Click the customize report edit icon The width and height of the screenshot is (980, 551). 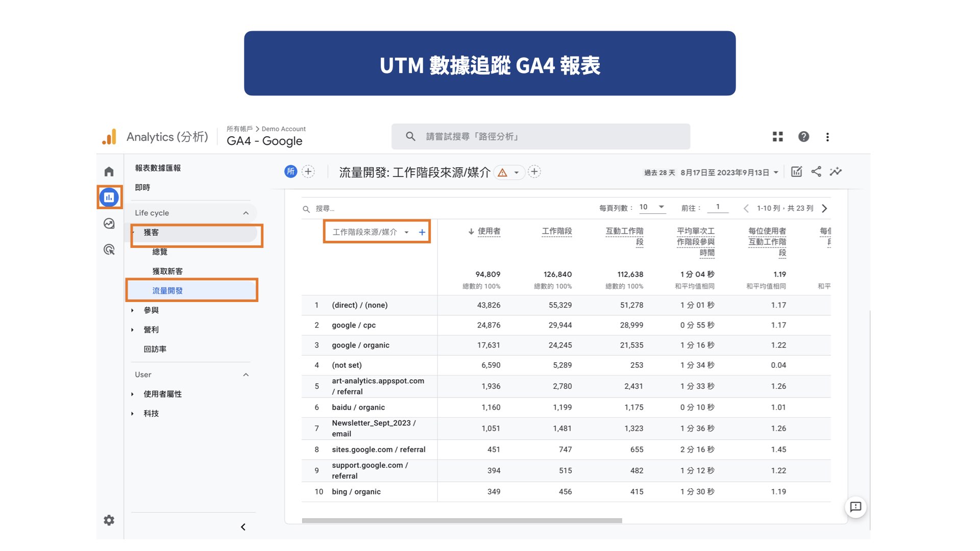[796, 172]
